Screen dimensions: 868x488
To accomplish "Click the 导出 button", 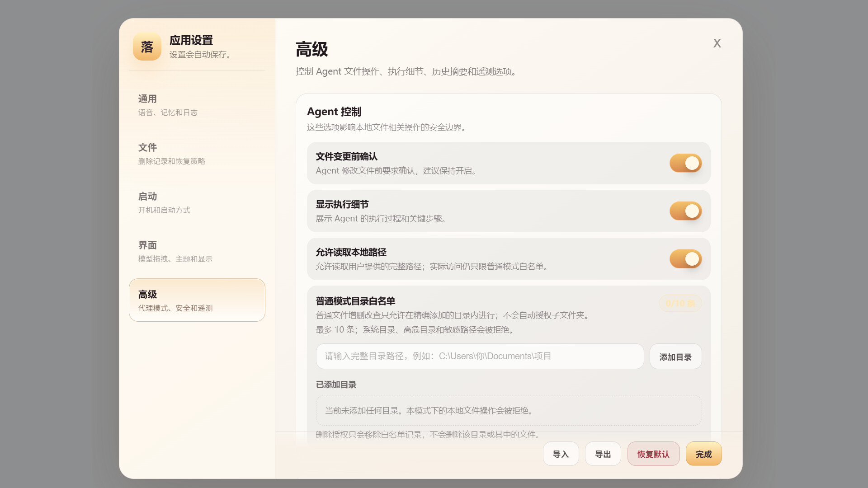I will click(x=603, y=454).
